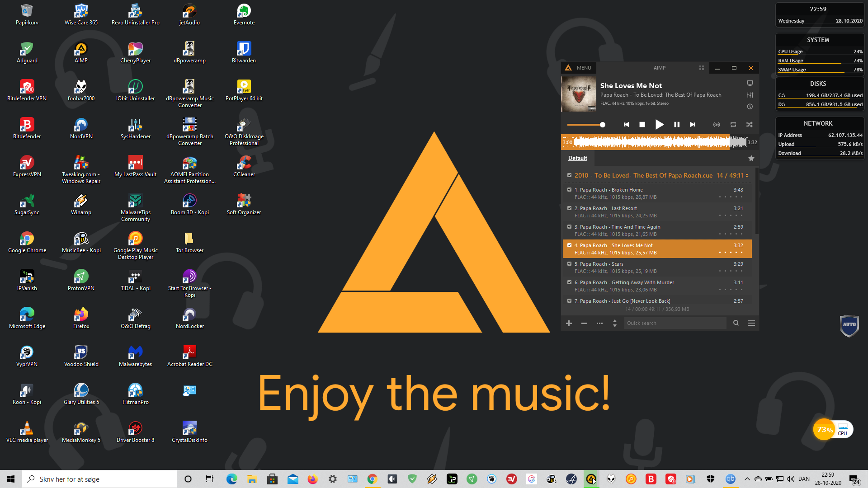The height and width of the screenshot is (488, 868).
Task: Uncheck the Scars track checkbox
Action: point(570,264)
